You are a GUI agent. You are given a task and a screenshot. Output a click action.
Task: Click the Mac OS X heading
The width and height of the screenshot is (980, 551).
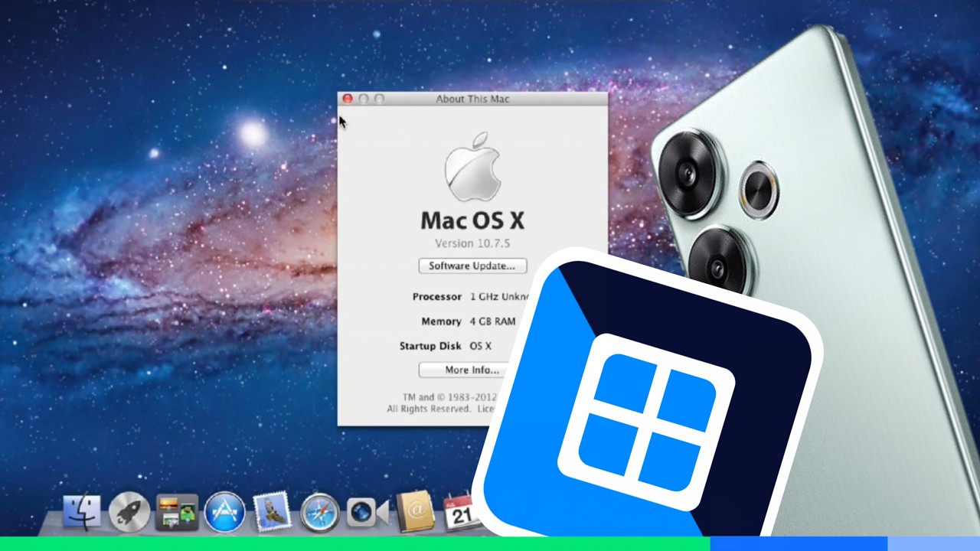pyautogui.click(x=472, y=220)
